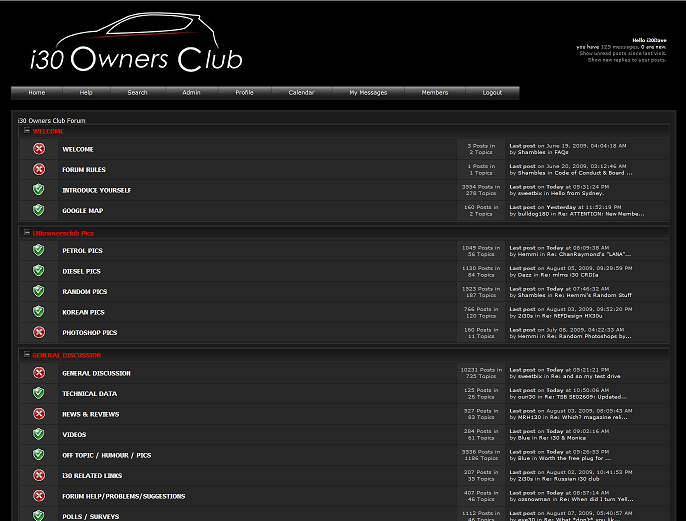Open My Messages in the navigation bar
This screenshot has width=686, height=521.
tap(368, 93)
